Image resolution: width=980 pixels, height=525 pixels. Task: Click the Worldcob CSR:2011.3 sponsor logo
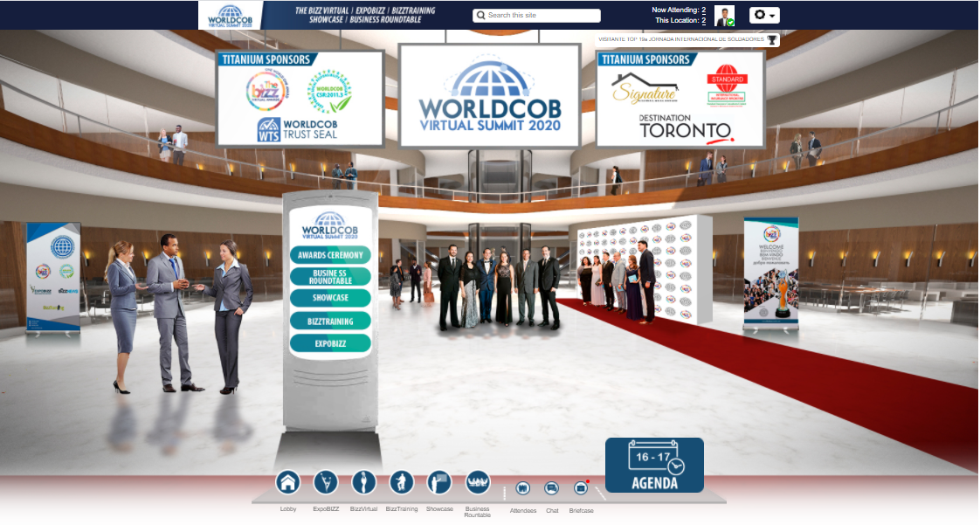click(329, 92)
